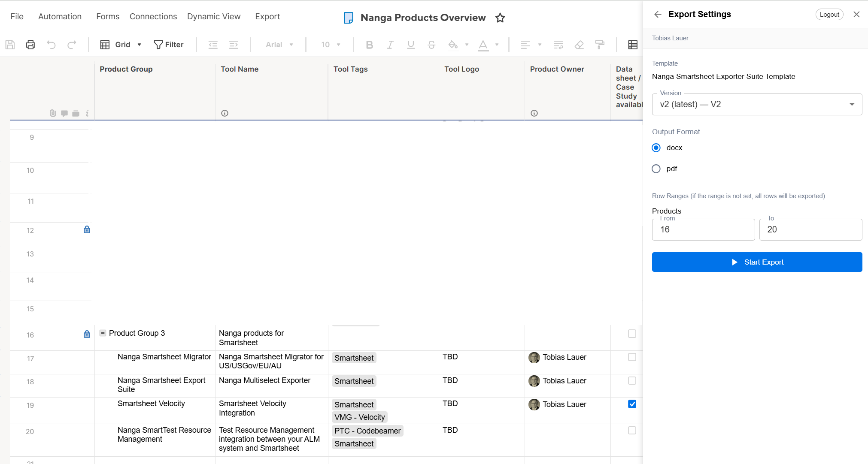Open text color dropdown arrow
Viewport: 868px width, 464px height.
(x=497, y=45)
